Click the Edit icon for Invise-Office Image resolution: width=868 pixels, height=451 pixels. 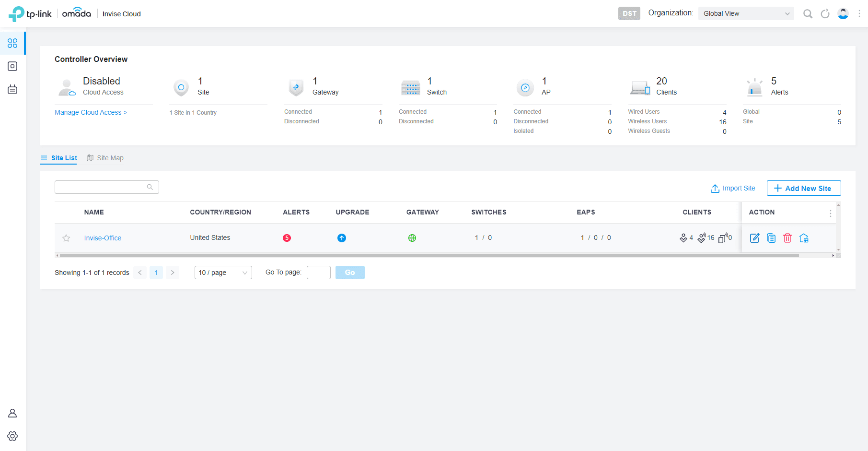tap(754, 238)
